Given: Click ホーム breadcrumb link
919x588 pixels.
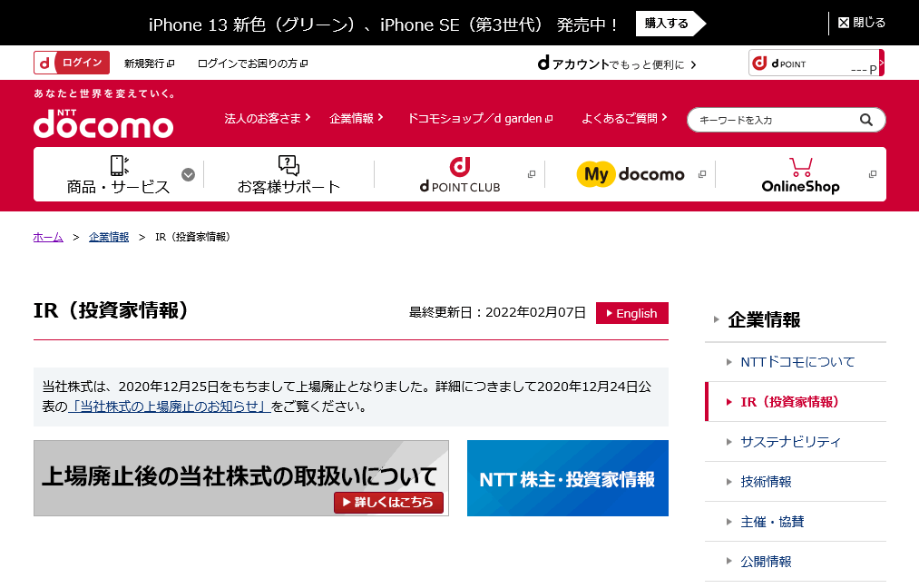Looking at the screenshot, I should tap(48, 237).
